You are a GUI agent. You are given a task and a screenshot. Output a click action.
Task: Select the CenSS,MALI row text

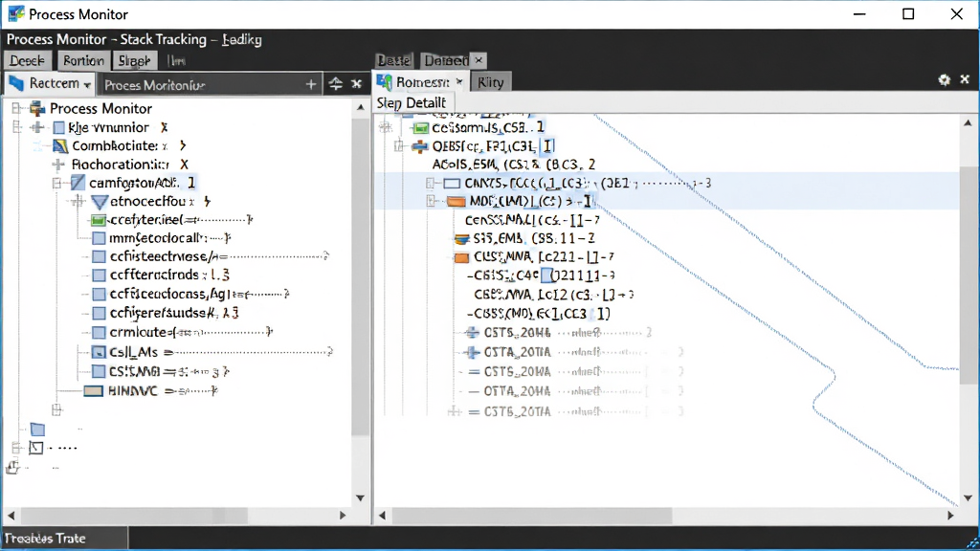[532, 220]
